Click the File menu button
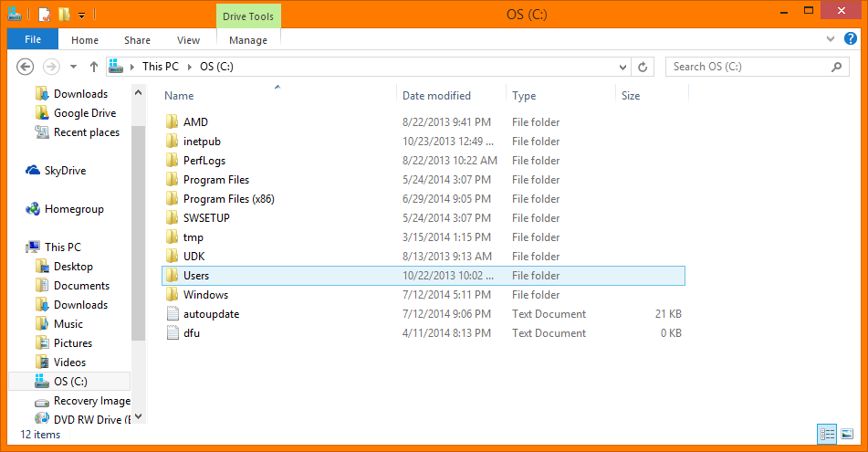Image resolution: width=868 pixels, height=452 pixels. tap(33, 40)
